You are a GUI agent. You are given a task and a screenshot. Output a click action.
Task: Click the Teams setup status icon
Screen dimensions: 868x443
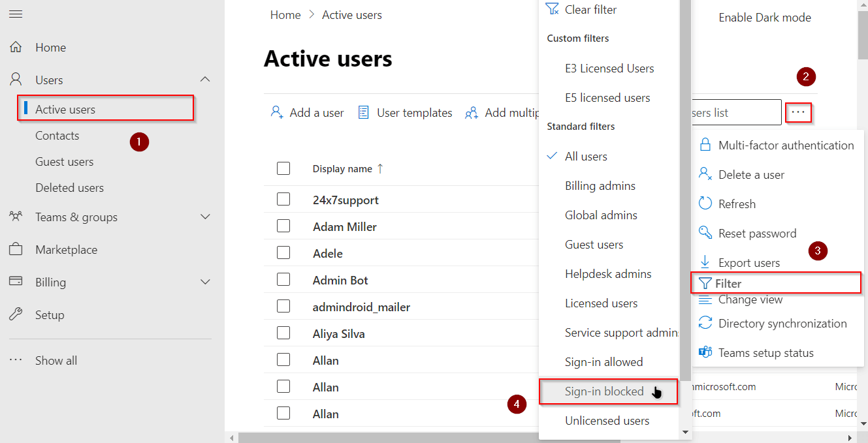[x=705, y=352]
